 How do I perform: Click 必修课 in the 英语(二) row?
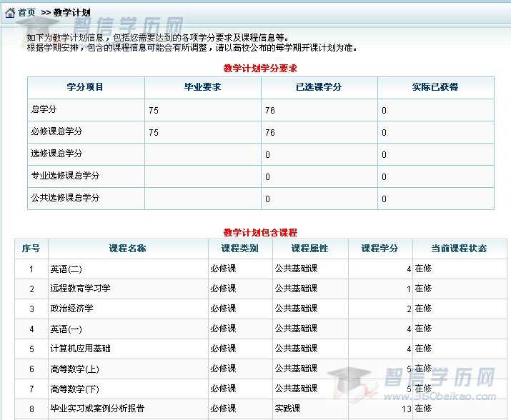223,269
